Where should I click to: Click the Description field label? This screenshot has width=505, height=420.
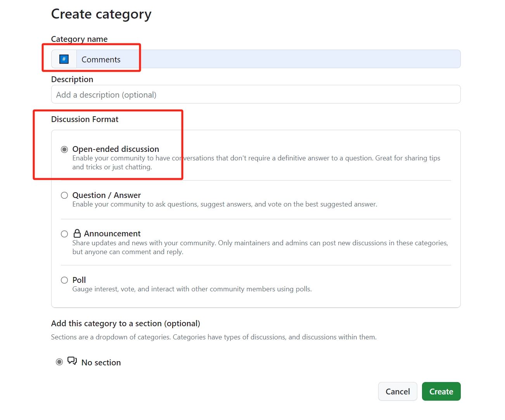pyautogui.click(x=72, y=79)
